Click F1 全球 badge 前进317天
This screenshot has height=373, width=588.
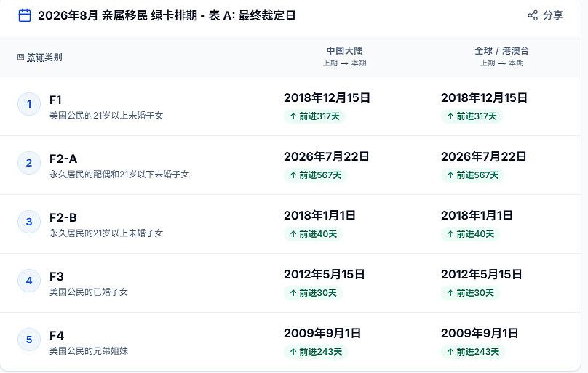[x=472, y=116]
